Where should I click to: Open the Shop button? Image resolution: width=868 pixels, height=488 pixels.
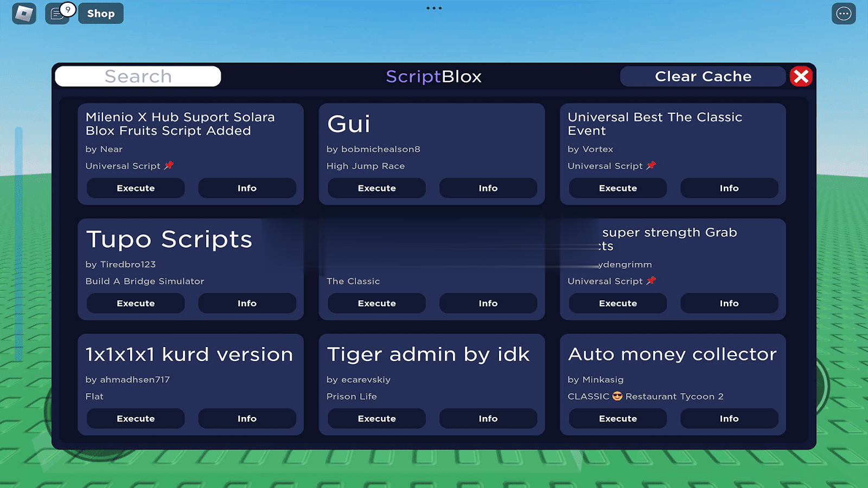click(101, 14)
